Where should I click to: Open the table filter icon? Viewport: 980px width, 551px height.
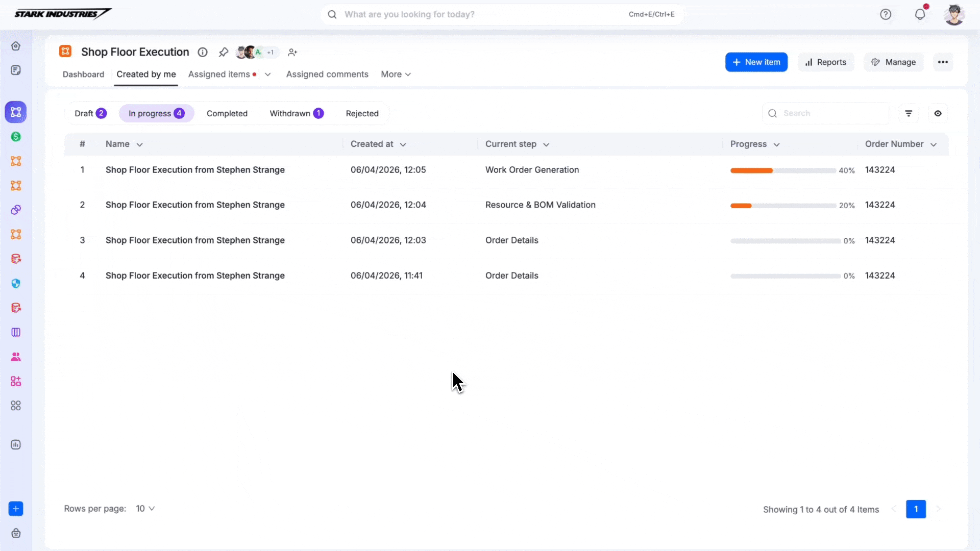[x=909, y=113]
